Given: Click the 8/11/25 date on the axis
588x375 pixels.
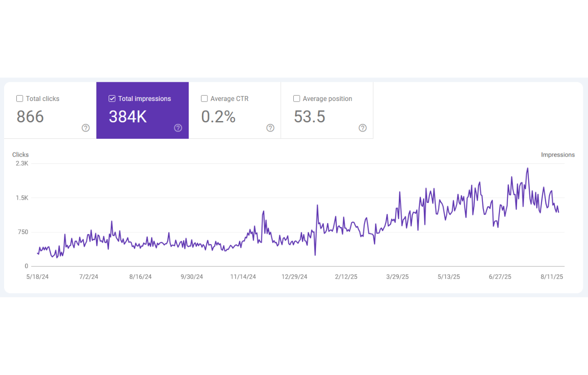Looking at the screenshot, I should tap(552, 277).
